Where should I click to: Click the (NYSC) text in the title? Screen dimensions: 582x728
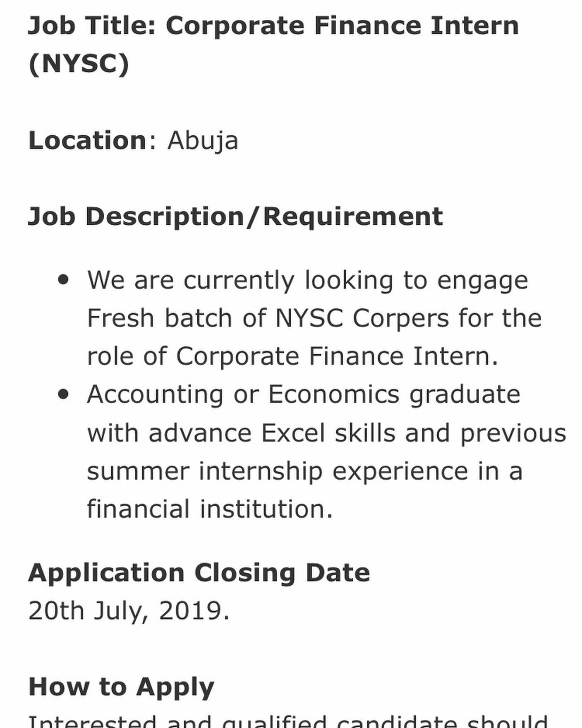(79, 64)
